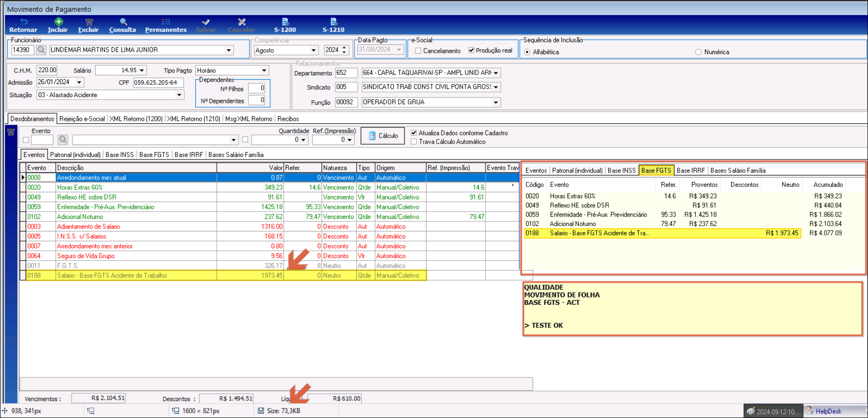Click the Cancelar X icon
Viewport: 868px width, 418px height.
242,22
